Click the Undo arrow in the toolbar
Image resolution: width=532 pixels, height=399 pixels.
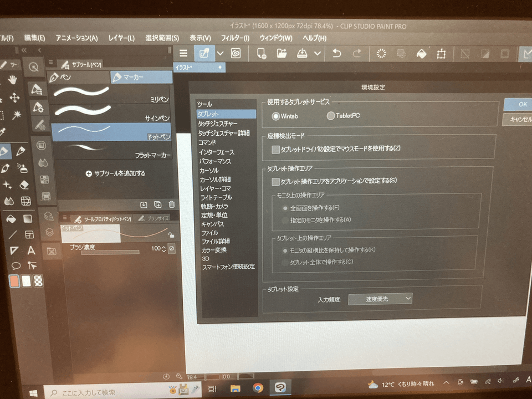[336, 54]
